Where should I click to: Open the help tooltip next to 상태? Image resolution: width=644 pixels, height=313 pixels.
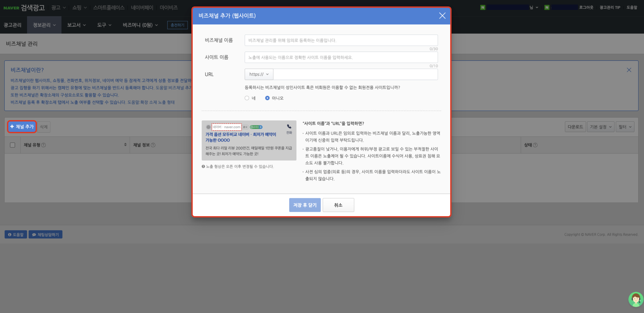click(x=536, y=145)
